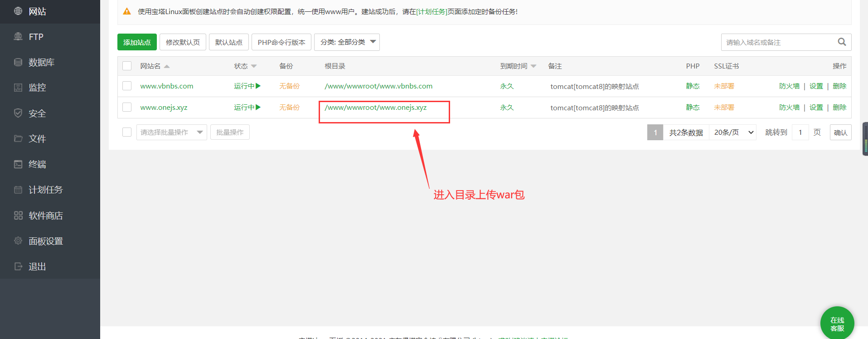Click the database icon beside 数据库
The height and width of the screenshot is (339, 868).
coord(18,62)
